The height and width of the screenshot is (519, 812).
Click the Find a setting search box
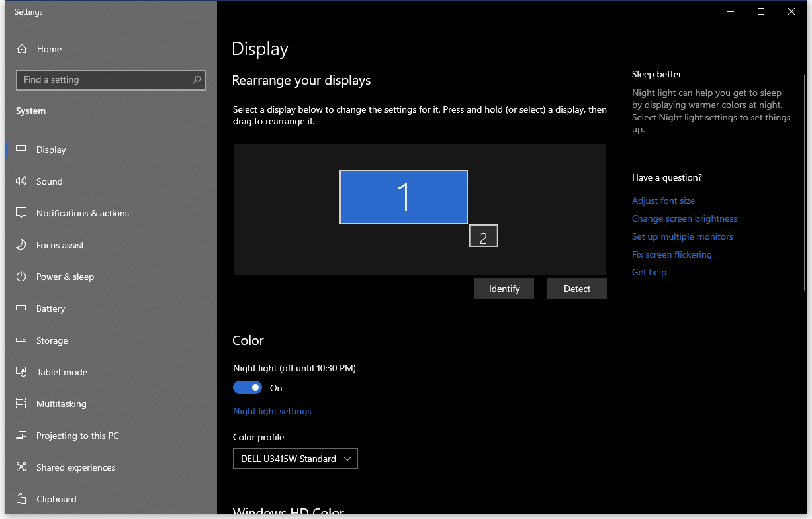(x=111, y=80)
